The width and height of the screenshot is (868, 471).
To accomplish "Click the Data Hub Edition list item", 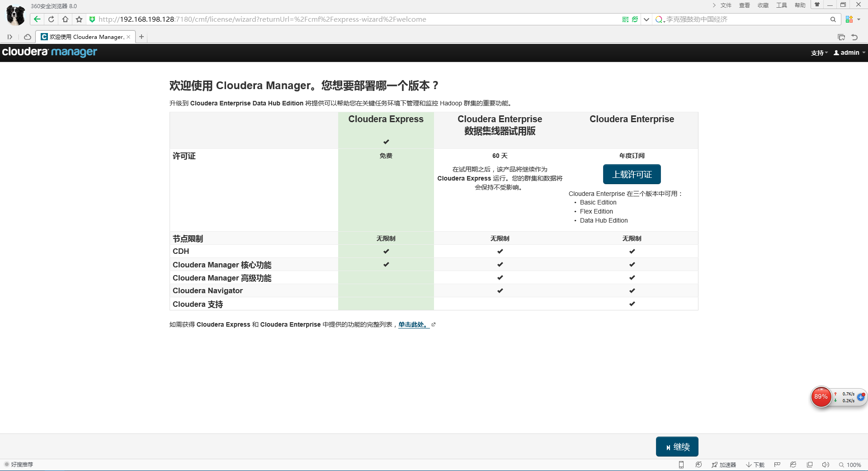I will point(604,220).
